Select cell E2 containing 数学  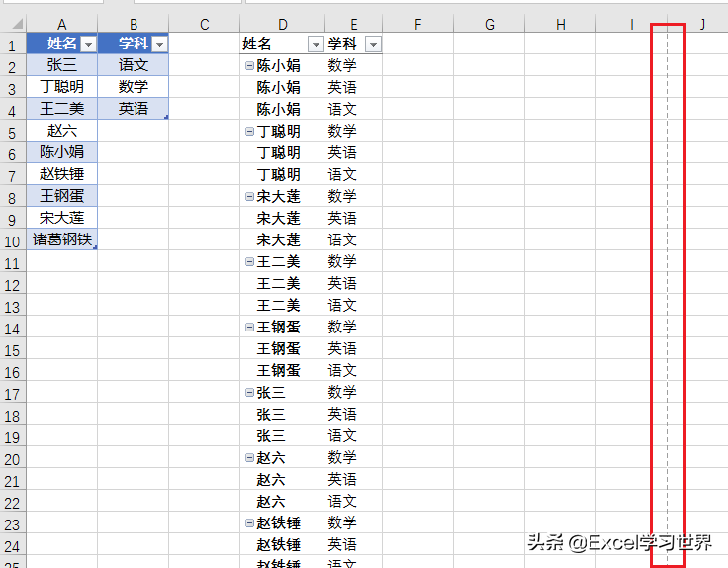click(354, 65)
